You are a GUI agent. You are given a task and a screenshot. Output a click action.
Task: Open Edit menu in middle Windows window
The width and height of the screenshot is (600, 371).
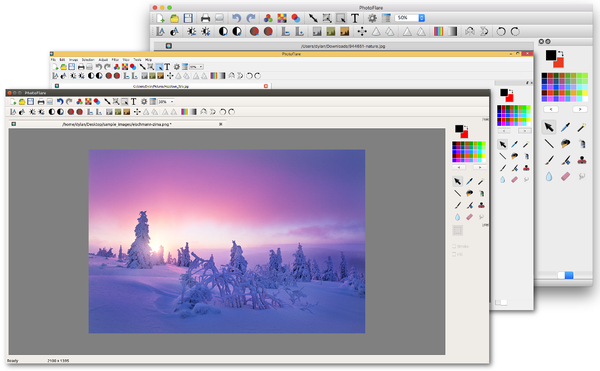(62, 60)
